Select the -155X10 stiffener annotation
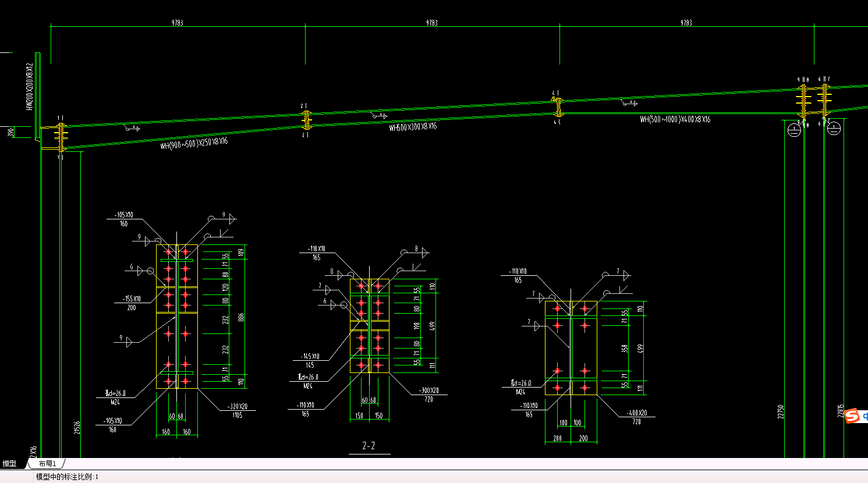 click(132, 299)
